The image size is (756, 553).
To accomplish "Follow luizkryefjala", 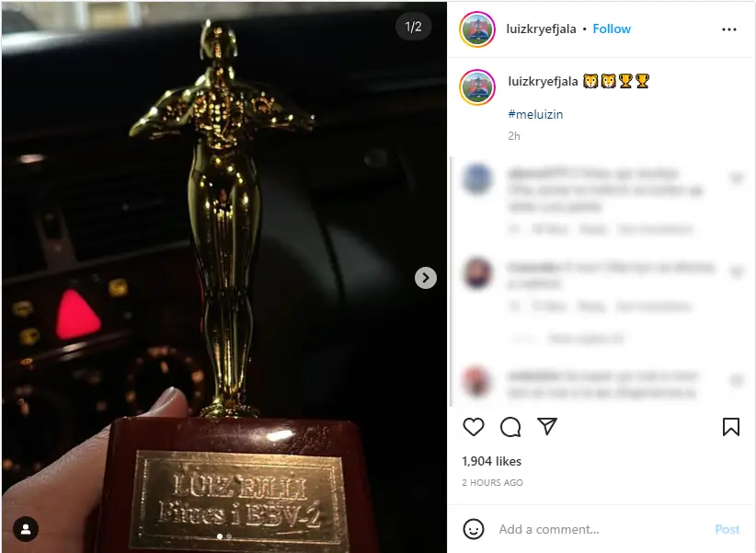I will [612, 29].
